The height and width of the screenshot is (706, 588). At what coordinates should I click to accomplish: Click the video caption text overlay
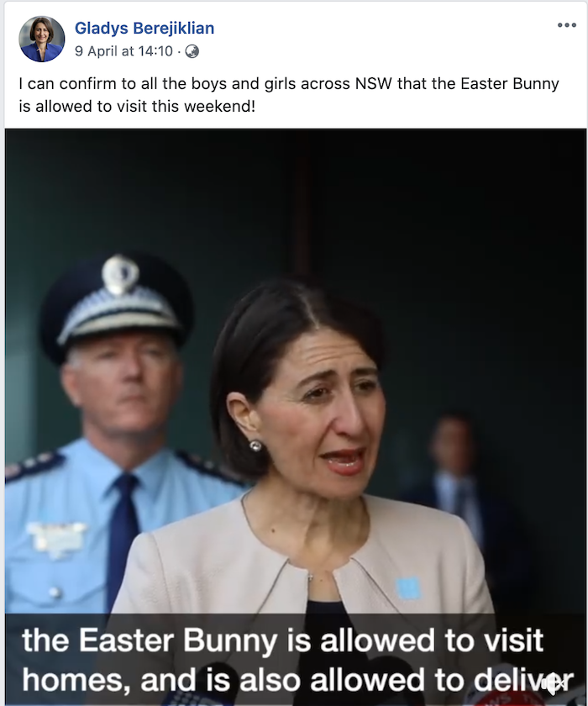tap(297, 660)
